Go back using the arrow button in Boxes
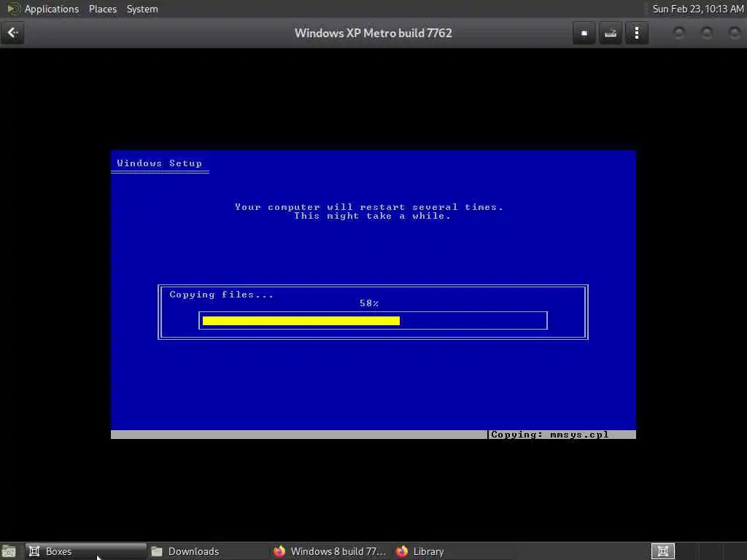The height and width of the screenshot is (560, 747). pos(12,33)
